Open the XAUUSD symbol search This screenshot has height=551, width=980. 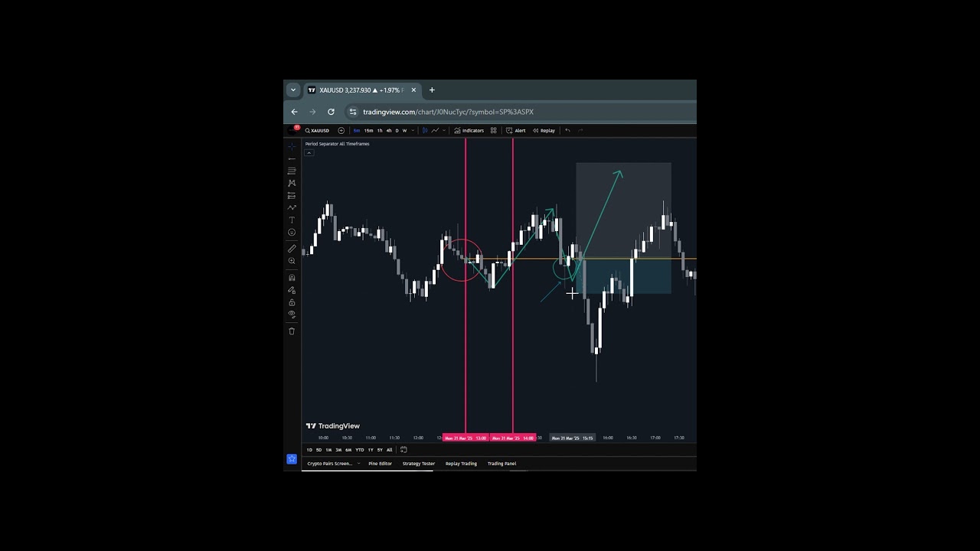(x=317, y=130)
